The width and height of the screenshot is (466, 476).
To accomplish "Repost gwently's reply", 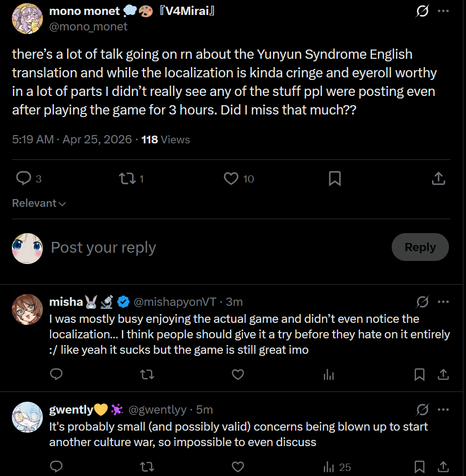I will tap(147, 467).
